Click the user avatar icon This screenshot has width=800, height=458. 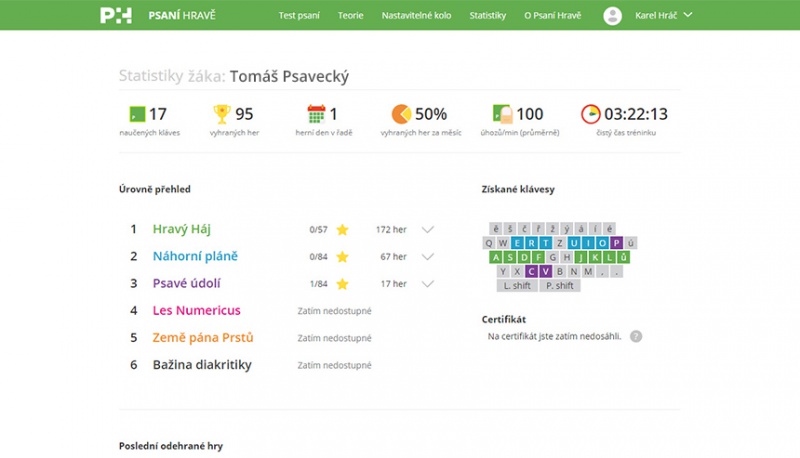612,16
